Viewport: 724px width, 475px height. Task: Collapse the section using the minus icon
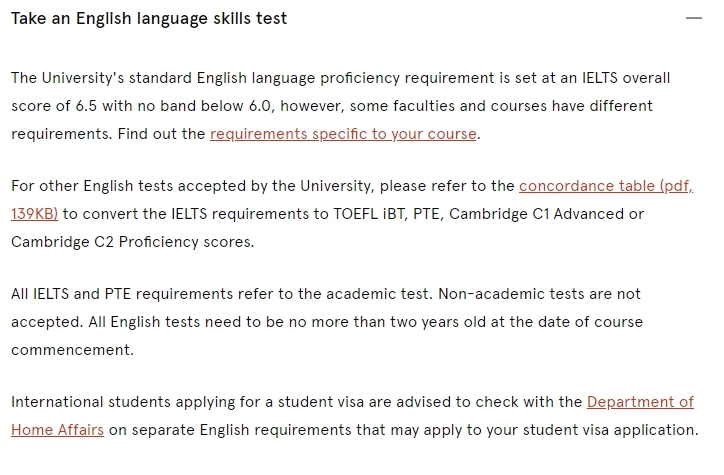(694, 18)
